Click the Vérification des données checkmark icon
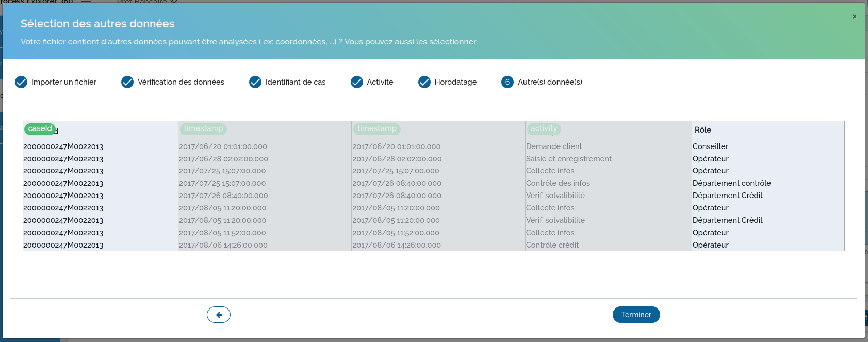 (x=127, y=82)
